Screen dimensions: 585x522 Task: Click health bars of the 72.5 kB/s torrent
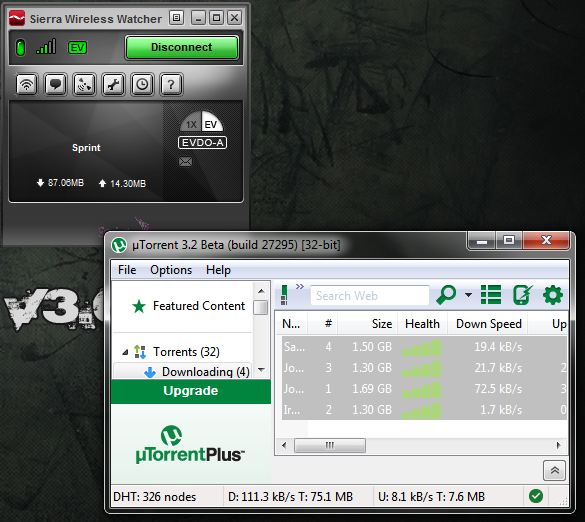coord(422,390)
